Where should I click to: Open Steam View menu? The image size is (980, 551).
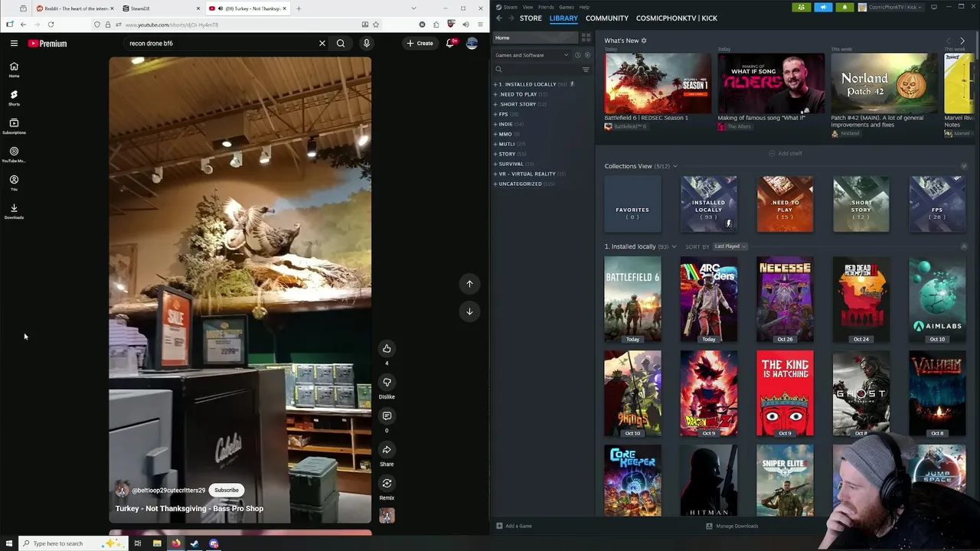528,7
